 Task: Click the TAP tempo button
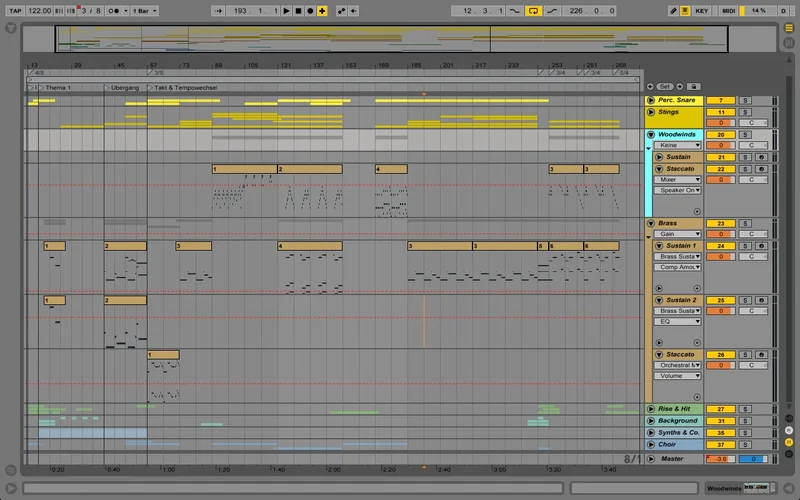pyautogui.click(x=15, y=11)
